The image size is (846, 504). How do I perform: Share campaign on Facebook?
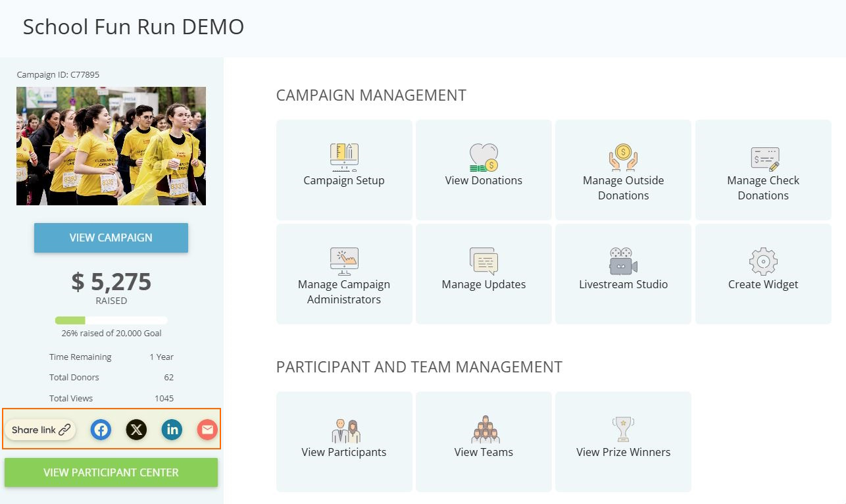(101, 430)
